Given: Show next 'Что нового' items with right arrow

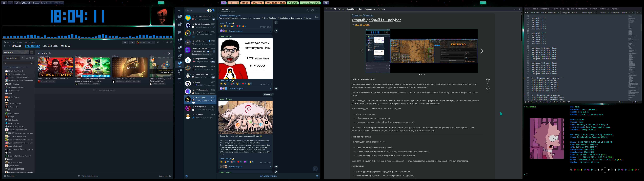Looking at the screenshot, I should (x=169, y=54).
